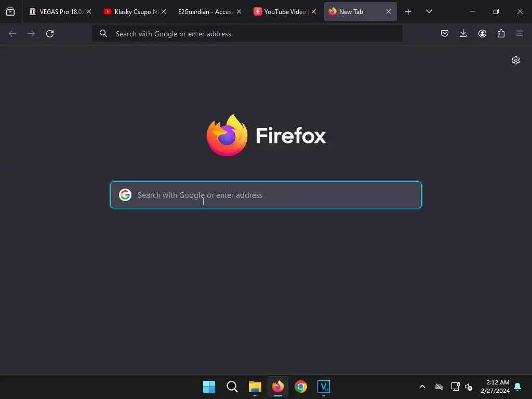Open network display tray icon
This screenshot has height=399, width=532.
point(455,387)
